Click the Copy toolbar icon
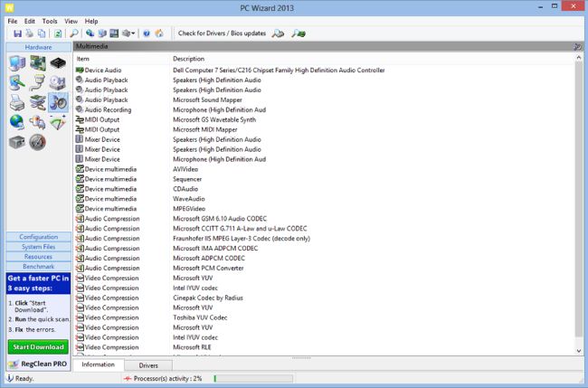The width and height of the screenshot is (588, 388). pos(42,33)
